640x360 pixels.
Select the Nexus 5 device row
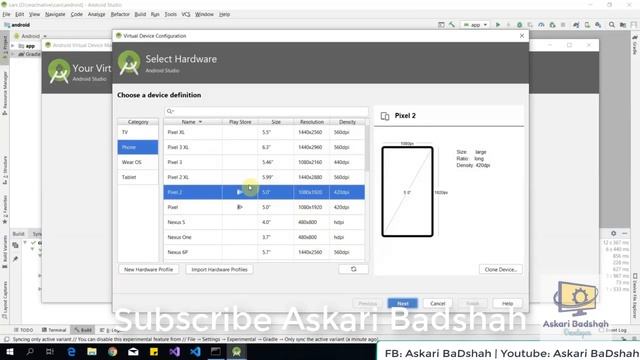coord(264,222)
